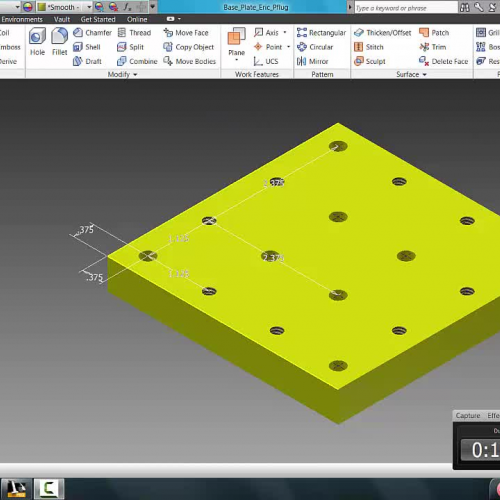This screenshot has height=500, width=500.
Task: Switch to Get Started tab
Action: pos(98,19)
